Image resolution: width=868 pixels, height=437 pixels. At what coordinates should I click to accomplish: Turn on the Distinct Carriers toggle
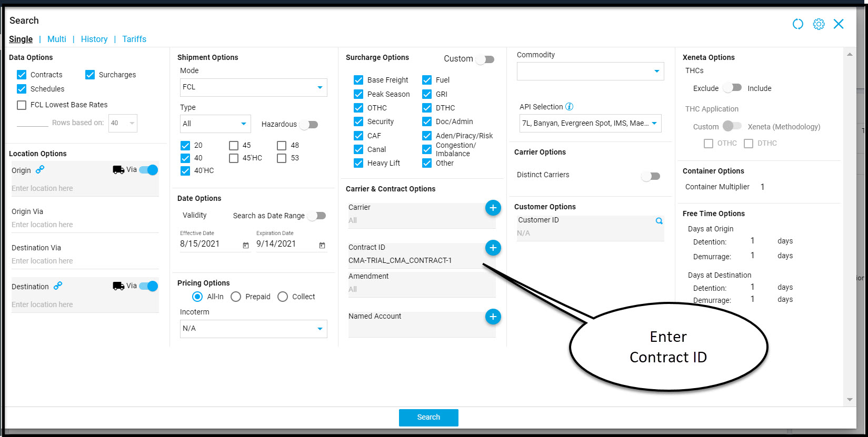coord(650,176)
